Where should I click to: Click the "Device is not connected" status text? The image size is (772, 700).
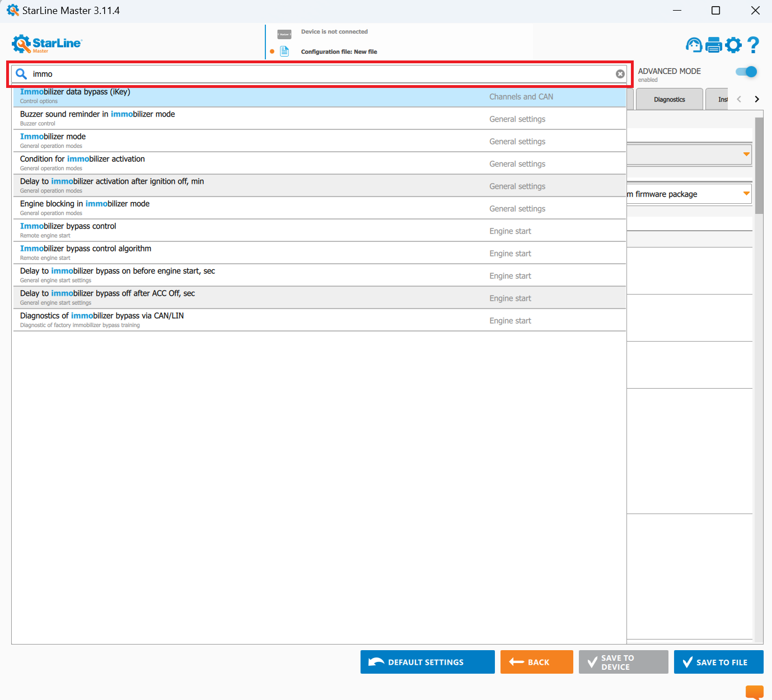[334, 32]
